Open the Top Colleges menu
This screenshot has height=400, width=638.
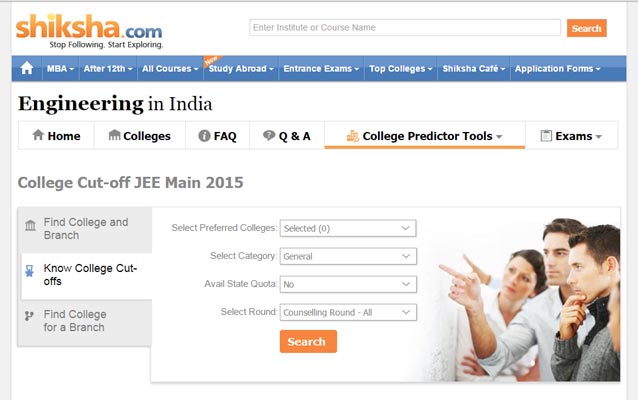(400, 69)
